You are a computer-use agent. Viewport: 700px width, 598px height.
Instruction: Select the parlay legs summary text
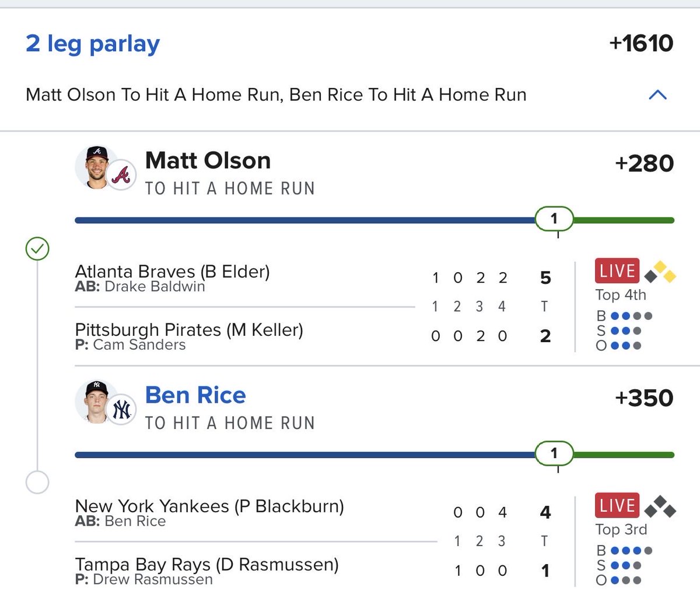(x=276, y=94)
